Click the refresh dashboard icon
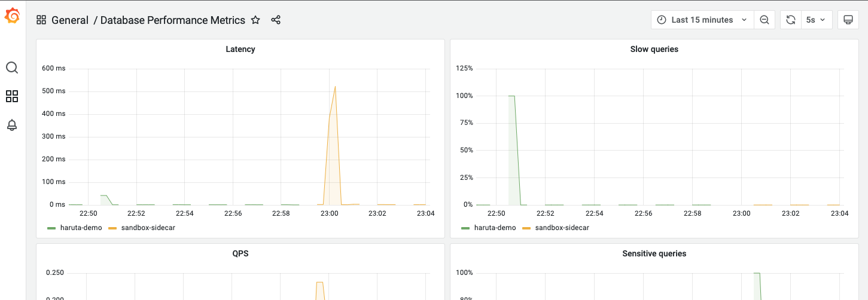The height and width of the screenshot is (300, 868). point(790,20)
